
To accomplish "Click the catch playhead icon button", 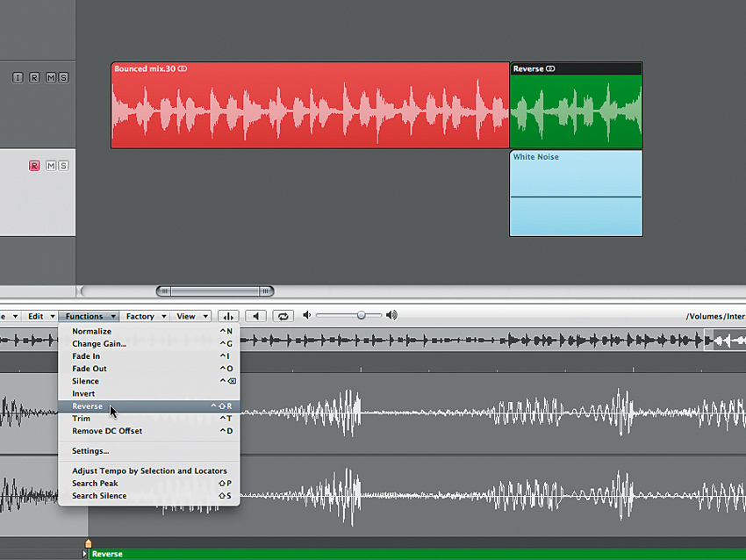I will (x=228, y=316).
